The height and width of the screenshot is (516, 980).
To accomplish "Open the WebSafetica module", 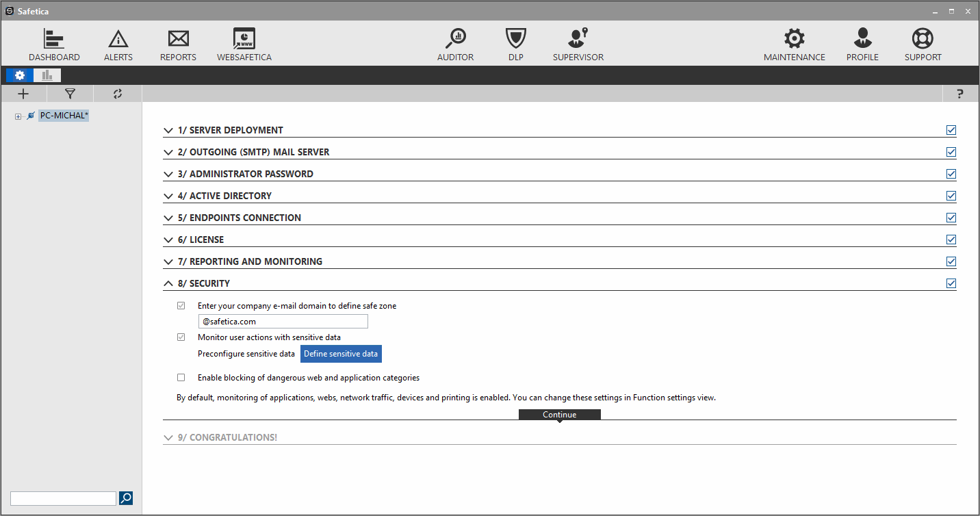I will tap(244, 44).
